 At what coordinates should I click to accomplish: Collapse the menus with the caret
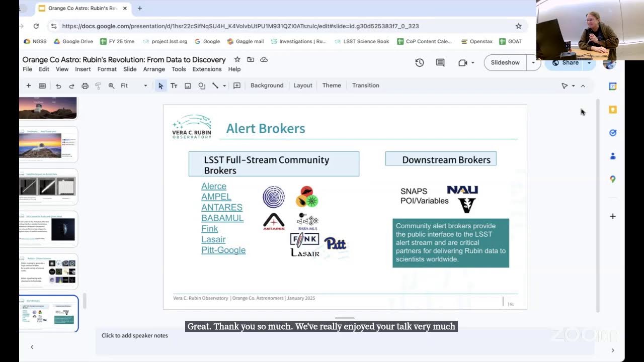[x=583, y=86]
